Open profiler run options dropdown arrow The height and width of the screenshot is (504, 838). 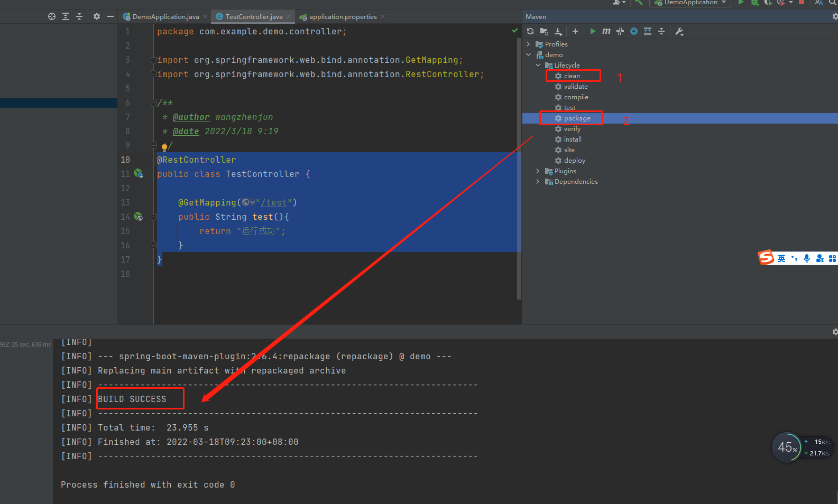click(x=791, y=2)
